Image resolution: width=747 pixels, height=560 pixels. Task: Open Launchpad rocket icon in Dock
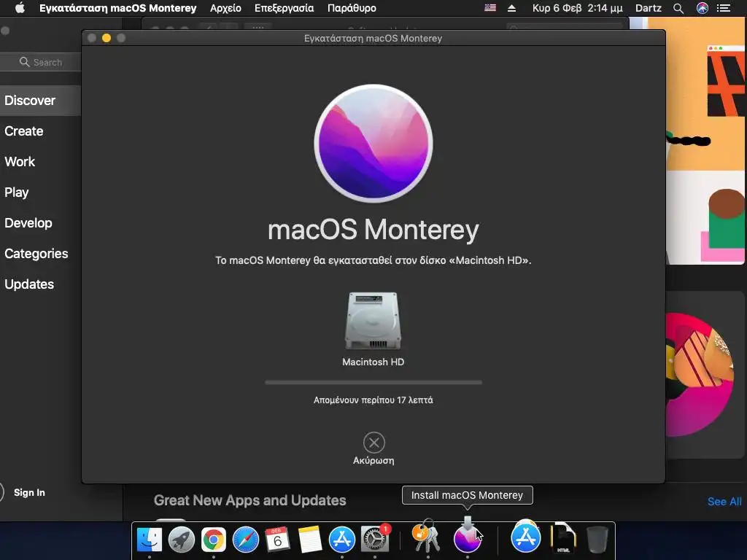[x=182, y=540]
